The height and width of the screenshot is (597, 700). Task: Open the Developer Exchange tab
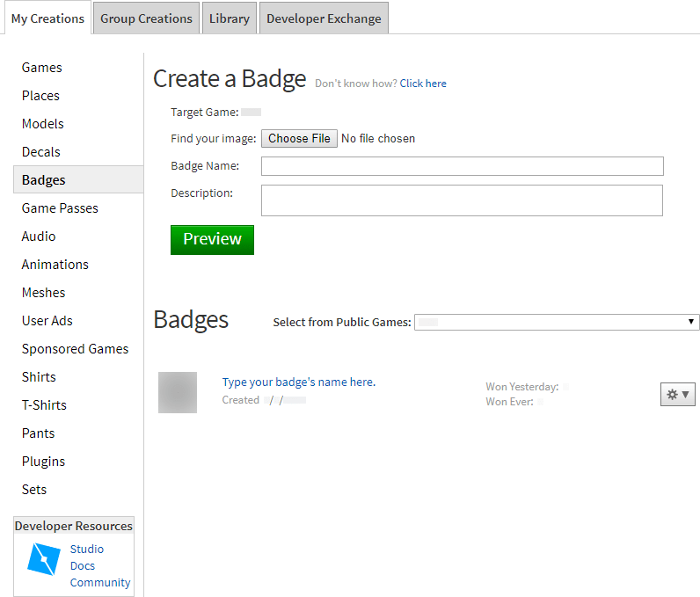[x=324, y=18]
